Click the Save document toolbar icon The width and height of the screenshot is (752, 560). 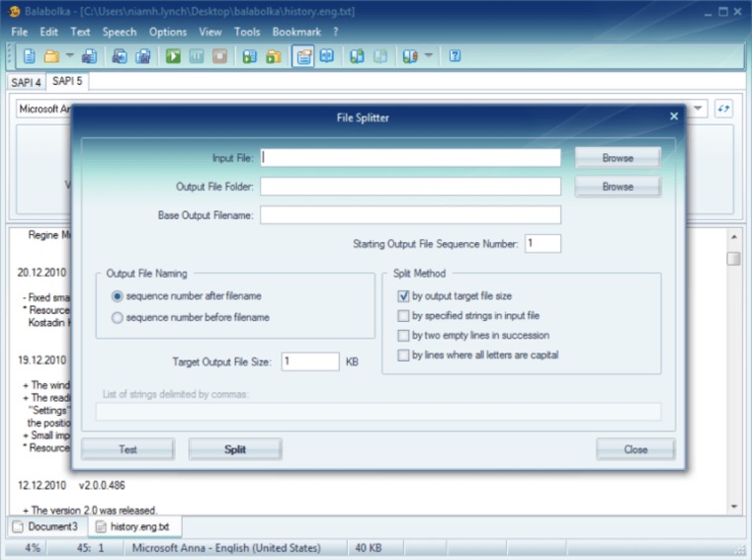[89, 56]
